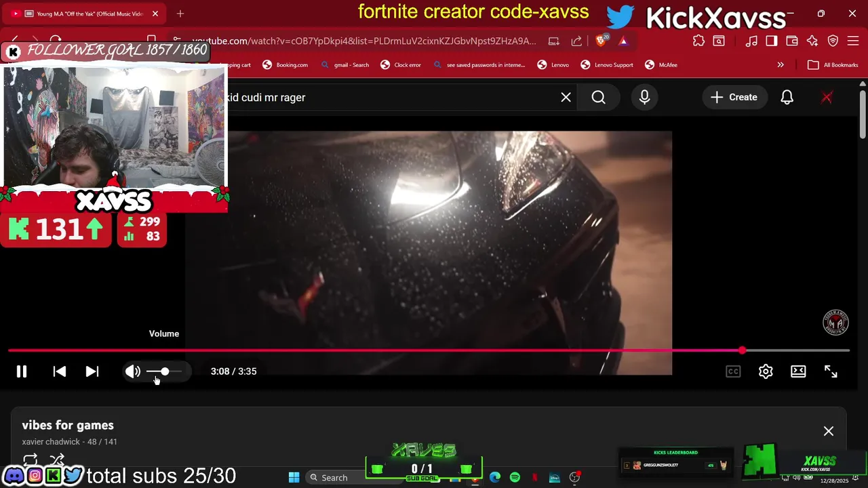Seek using the red video progress bar
This screenshot has height=488, width=868.
(429, 350)
